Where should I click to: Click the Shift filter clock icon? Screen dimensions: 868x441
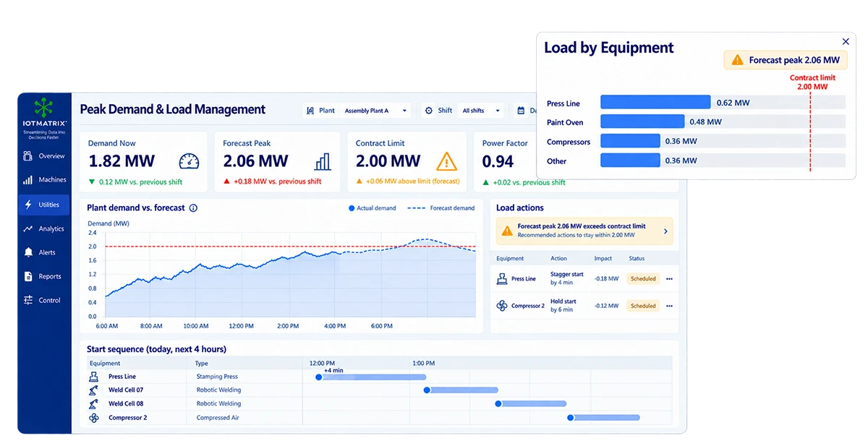[x=429, y=111]
